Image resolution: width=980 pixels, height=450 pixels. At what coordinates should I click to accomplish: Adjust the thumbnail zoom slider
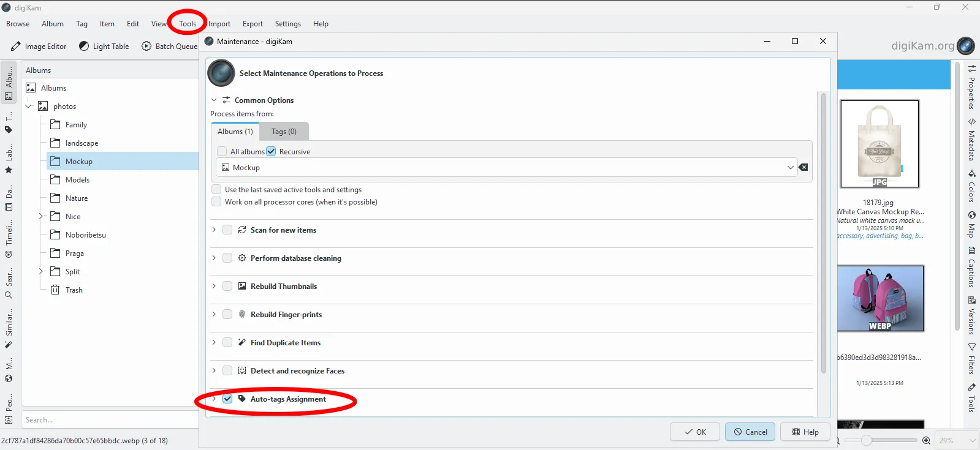point(866,440)
